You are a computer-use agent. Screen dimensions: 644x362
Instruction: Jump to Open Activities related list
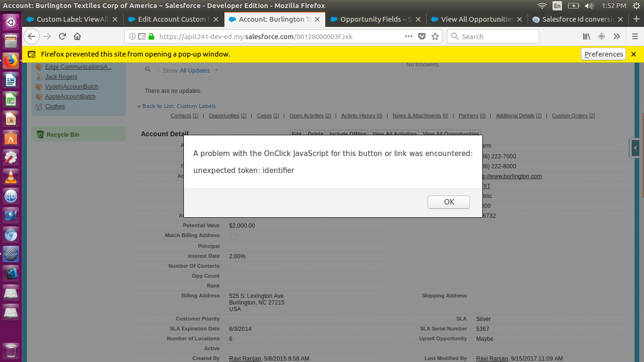(310, 115)
